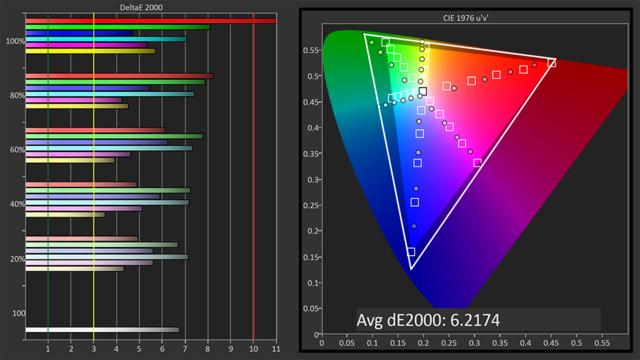The width and height of the screenshot is (640, 360).
Task: Select the 60% saturation axis label
Action: tap(17, 150)
